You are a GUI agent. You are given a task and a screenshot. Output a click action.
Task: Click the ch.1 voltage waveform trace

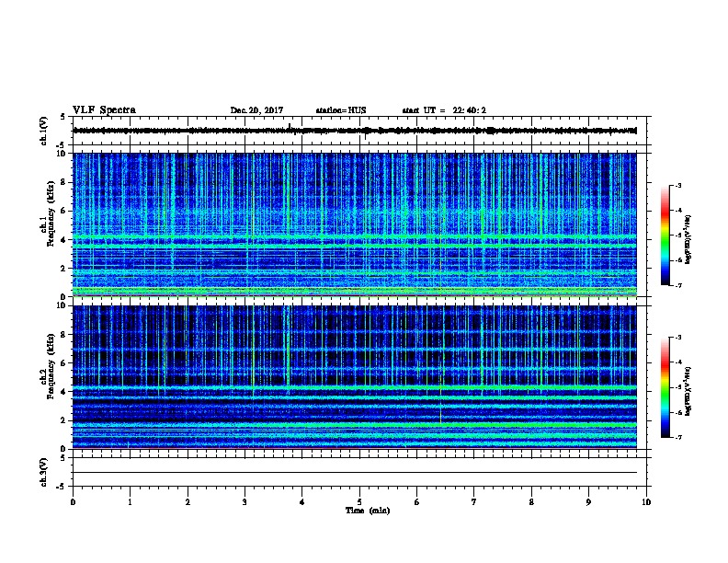coord(355,131)
